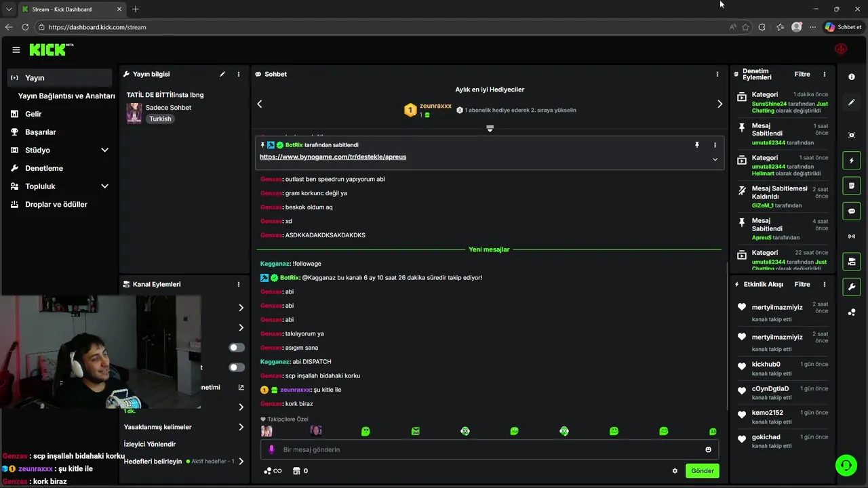Toggle the camera stream panel button
Viewport: 868px width, 488px height.
coord(852,261)
